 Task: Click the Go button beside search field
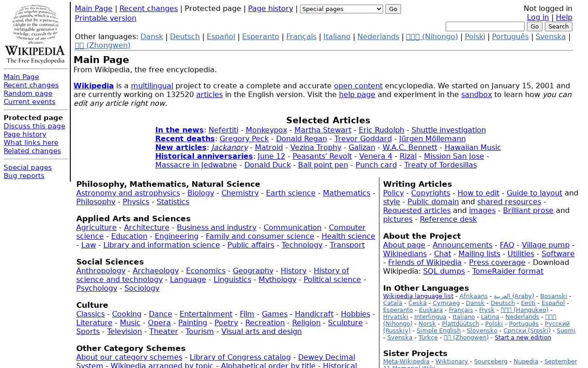coord(535,26)
